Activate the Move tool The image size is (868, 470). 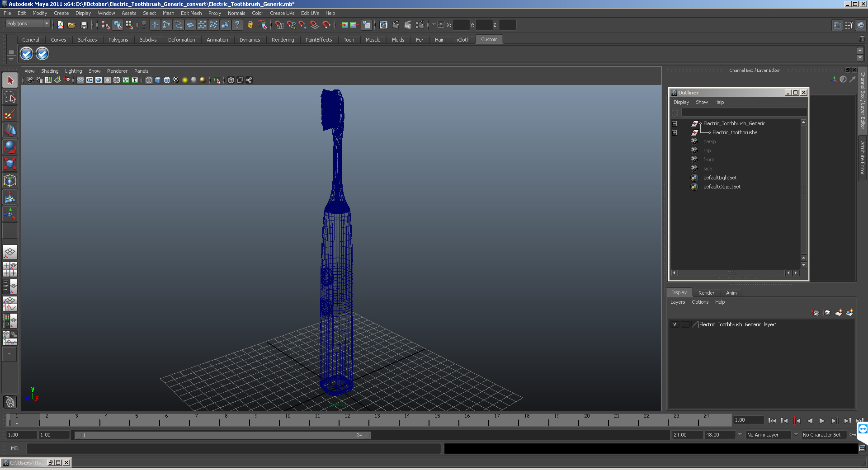tap(10, 131)
